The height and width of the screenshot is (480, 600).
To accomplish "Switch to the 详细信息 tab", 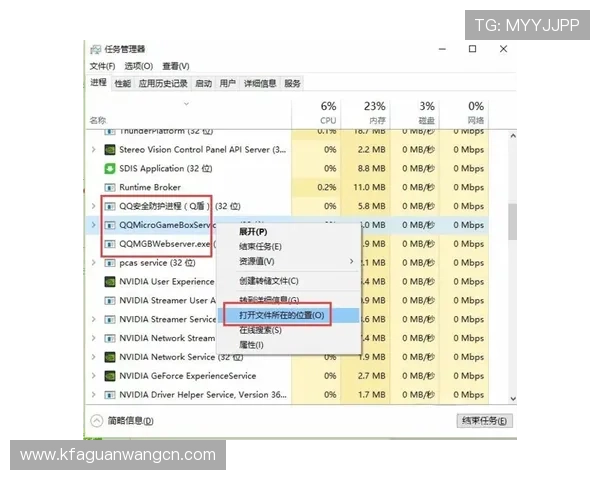I will pos(260,83).
